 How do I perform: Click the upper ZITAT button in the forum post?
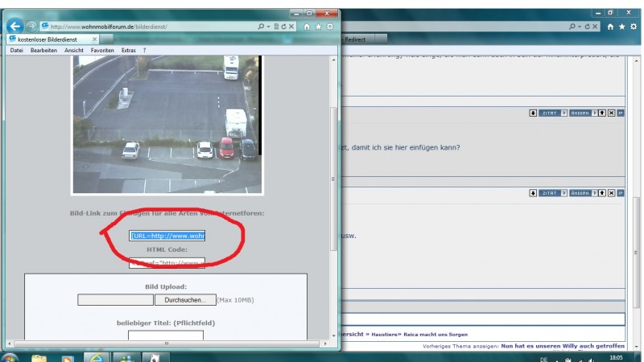(x=548, y=113)
